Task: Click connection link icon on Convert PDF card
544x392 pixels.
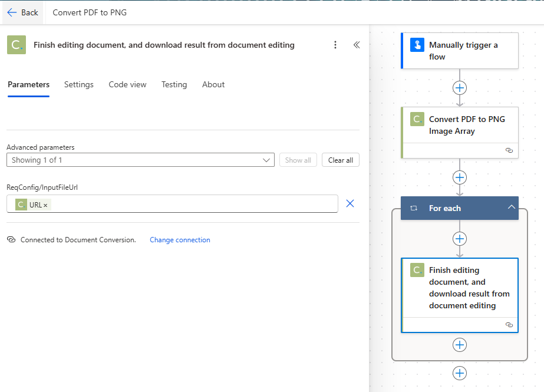Action: click(509, 150)
